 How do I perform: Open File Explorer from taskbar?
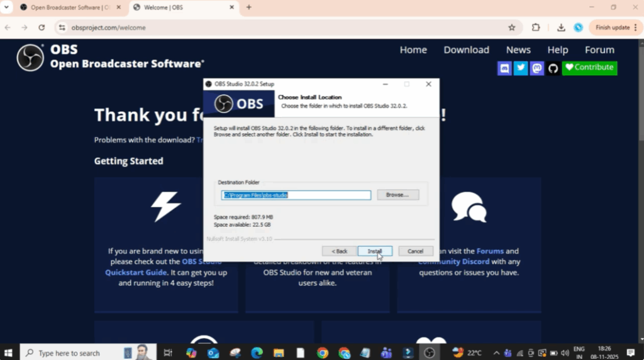point(279,352)
